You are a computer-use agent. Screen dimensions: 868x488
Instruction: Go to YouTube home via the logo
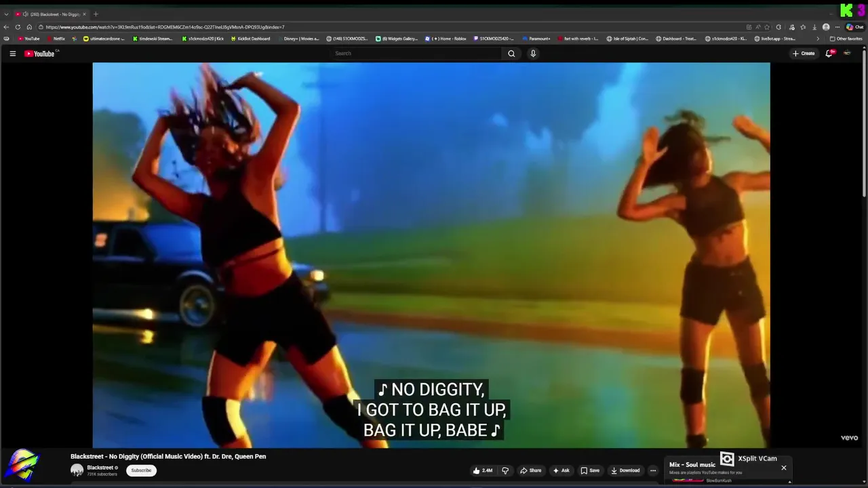[39, 54]
